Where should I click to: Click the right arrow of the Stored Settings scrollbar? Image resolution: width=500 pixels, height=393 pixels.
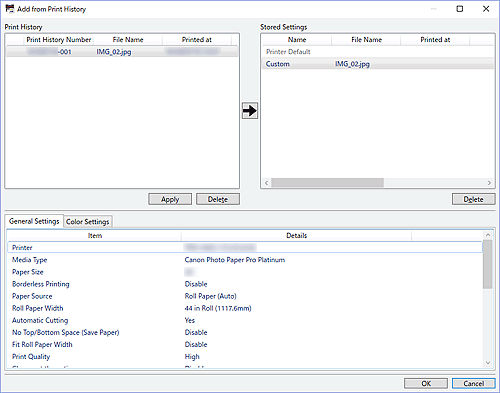pyautogui.click(x=489, y=183)
